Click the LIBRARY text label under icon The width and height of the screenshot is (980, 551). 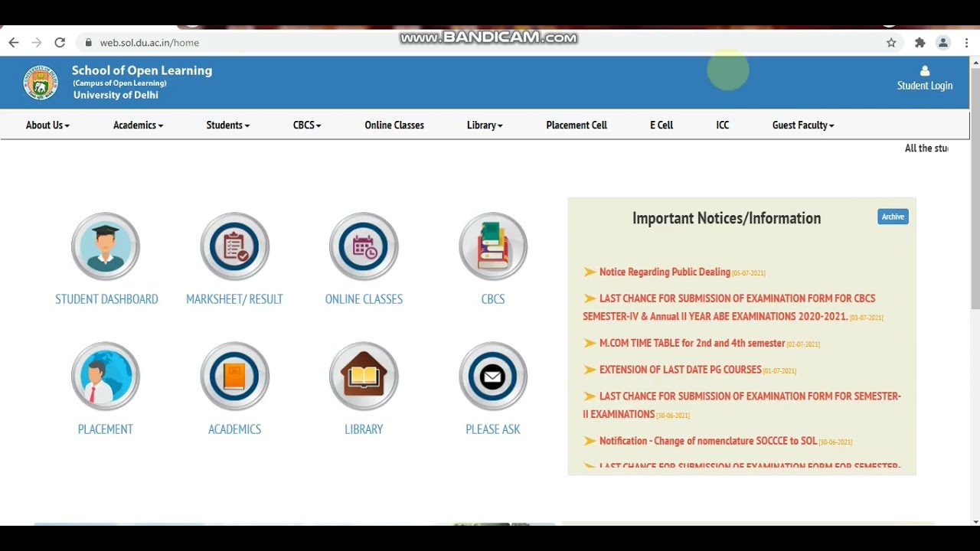tap(364, 429)
